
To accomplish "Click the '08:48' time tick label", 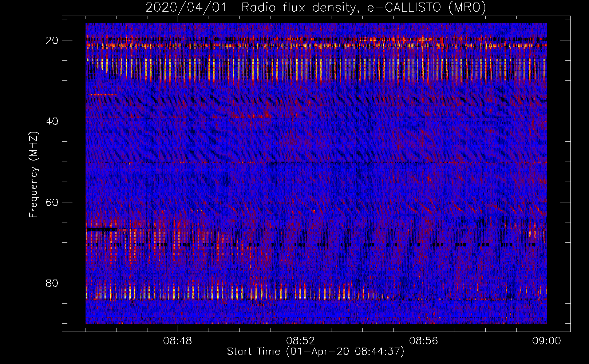I will coord(178,341).
